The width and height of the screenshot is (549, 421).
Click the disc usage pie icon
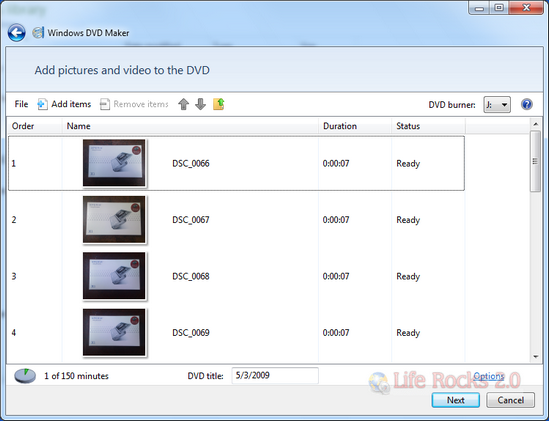click(25, 376)
